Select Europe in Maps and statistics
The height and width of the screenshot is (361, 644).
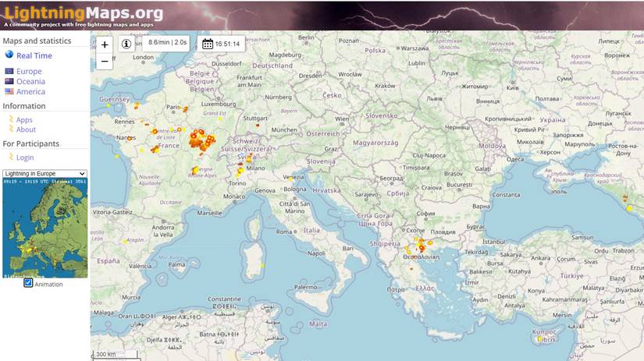point(29,71)
